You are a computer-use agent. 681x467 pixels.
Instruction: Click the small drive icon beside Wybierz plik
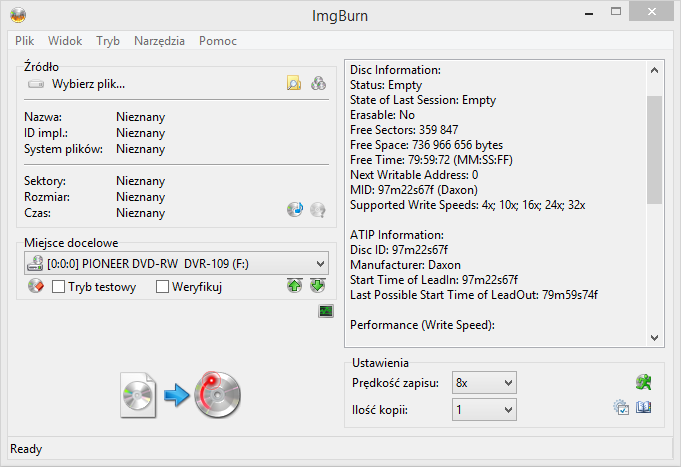tap(36, 84)
